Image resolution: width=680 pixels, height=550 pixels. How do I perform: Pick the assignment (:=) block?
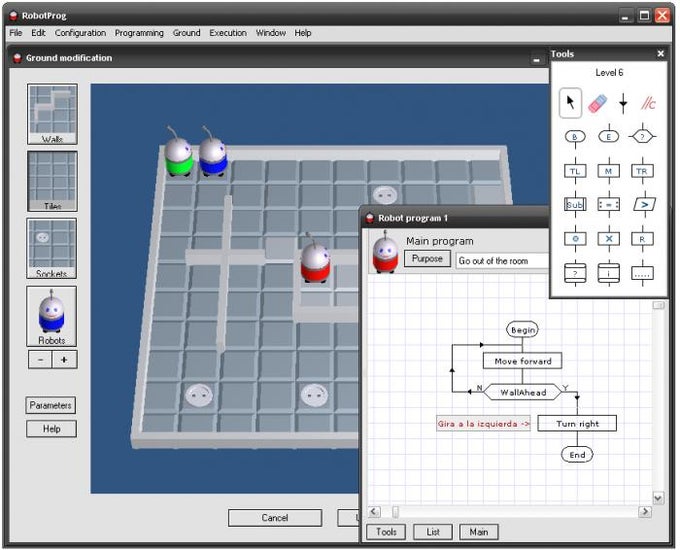[x=608, y=204]
